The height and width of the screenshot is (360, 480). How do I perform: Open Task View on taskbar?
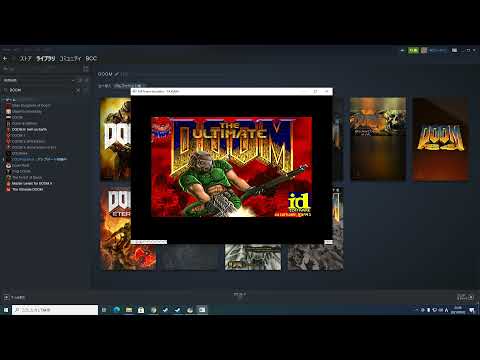click(x=104, y=310)
